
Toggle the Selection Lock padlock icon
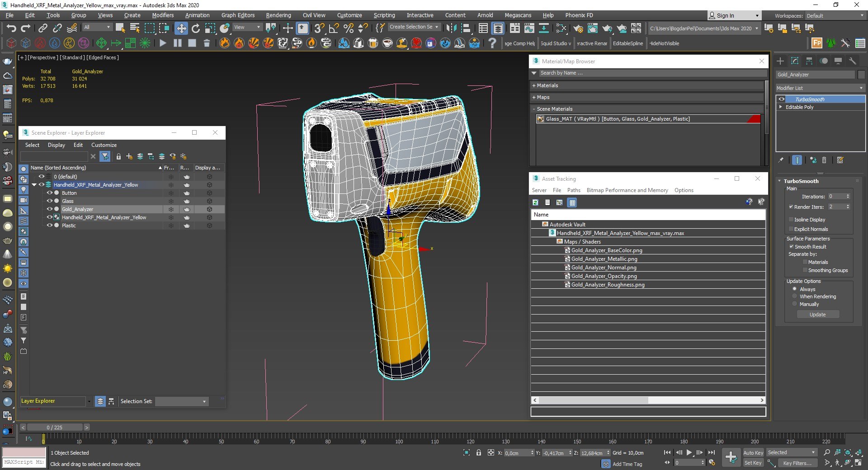point(479,452)
